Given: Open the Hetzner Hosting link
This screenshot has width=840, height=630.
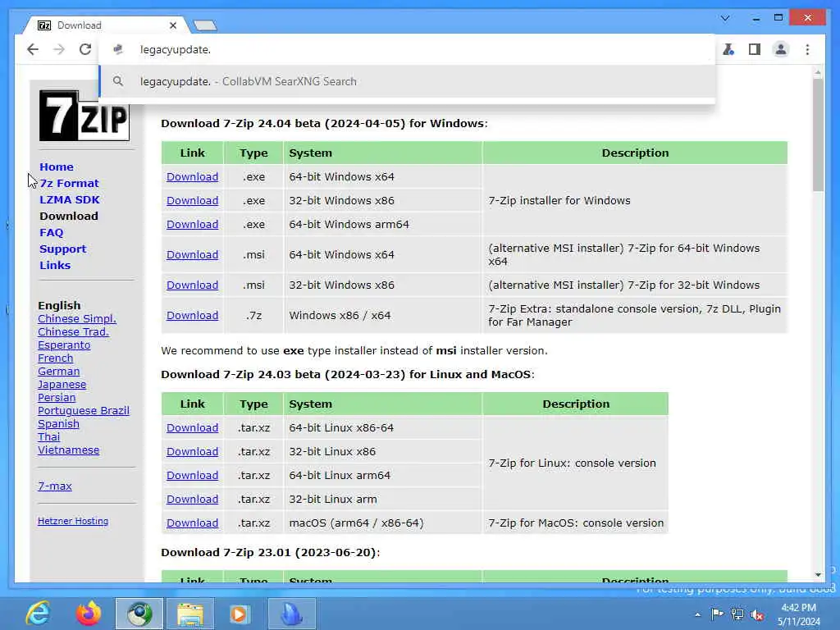Looking at the screenshot, I should click(73, 521).
